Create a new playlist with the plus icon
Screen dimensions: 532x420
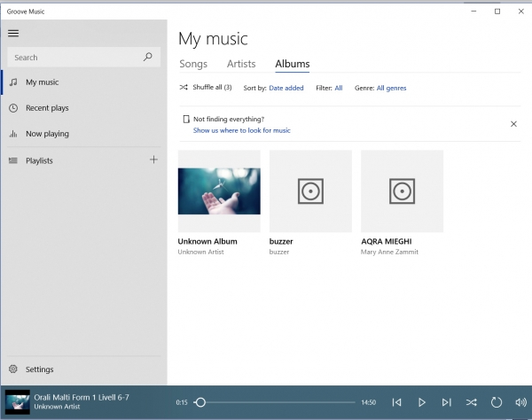[153, 159]
